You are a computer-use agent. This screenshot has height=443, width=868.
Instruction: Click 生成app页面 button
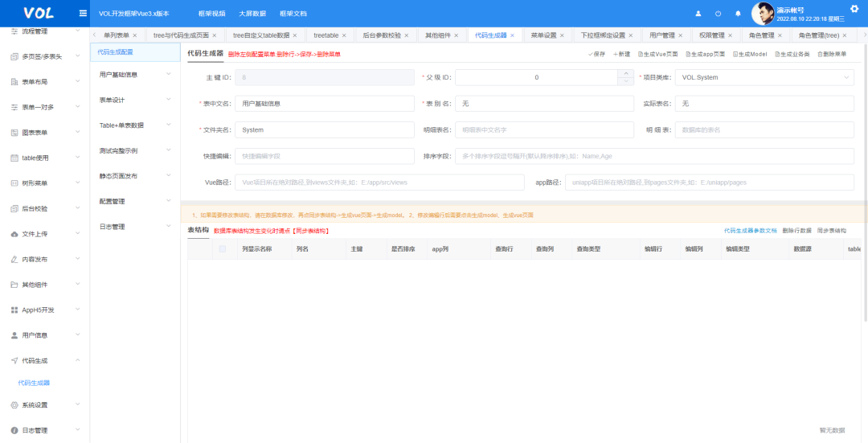(706, 54)
